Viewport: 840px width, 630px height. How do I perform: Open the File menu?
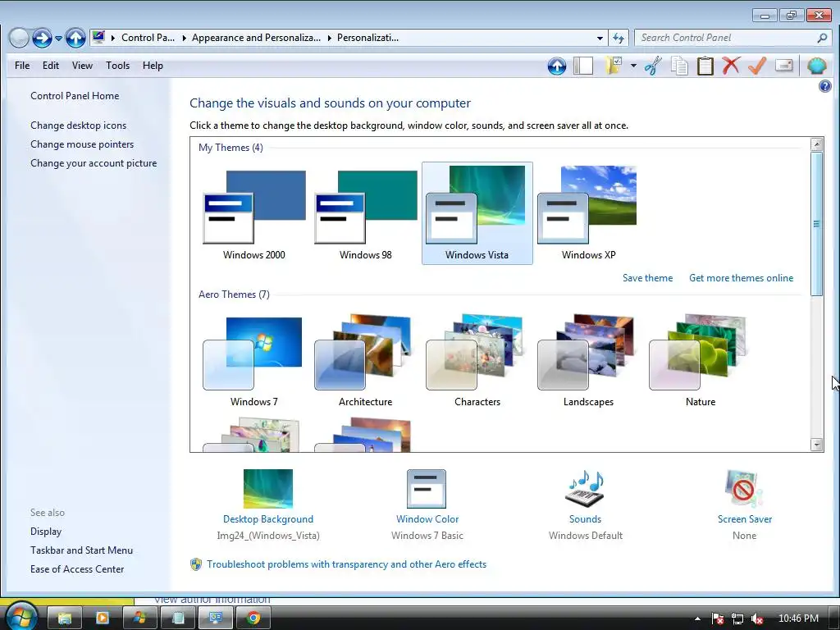coord(22,66)
